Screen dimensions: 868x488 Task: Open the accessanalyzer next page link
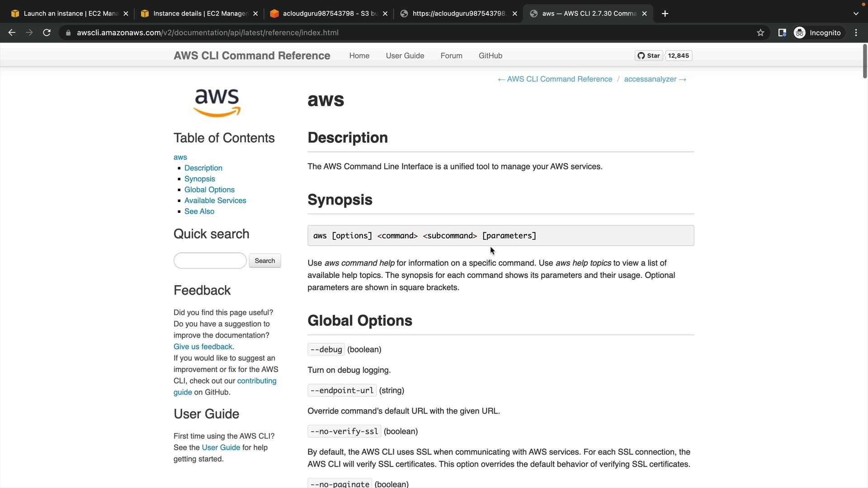(x=655, y=79)
